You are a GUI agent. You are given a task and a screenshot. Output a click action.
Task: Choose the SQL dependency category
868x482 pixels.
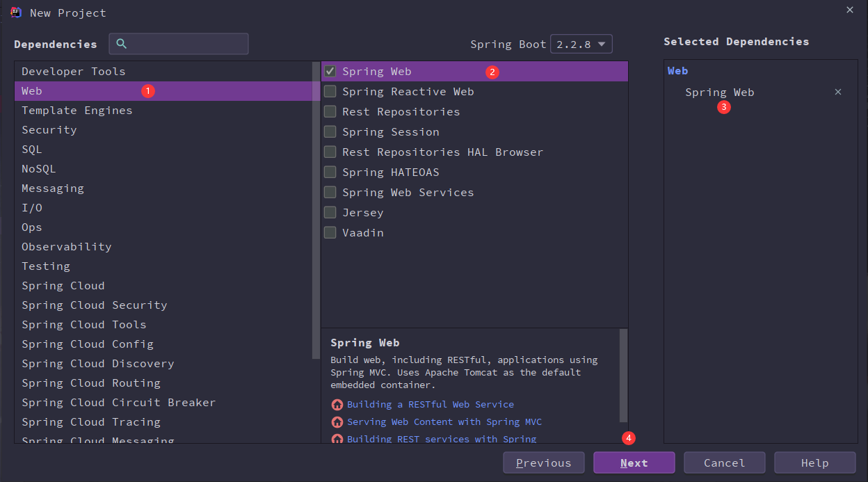[32, 150]
